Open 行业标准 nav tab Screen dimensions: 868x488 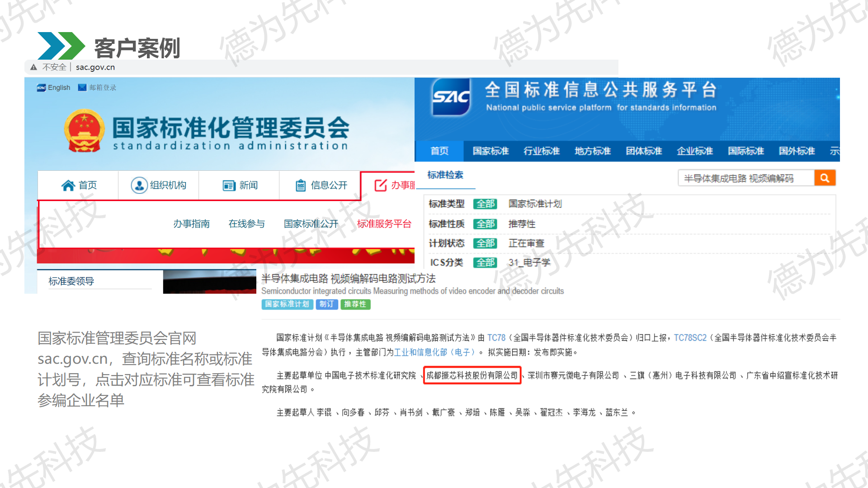[x=542, y=151]
